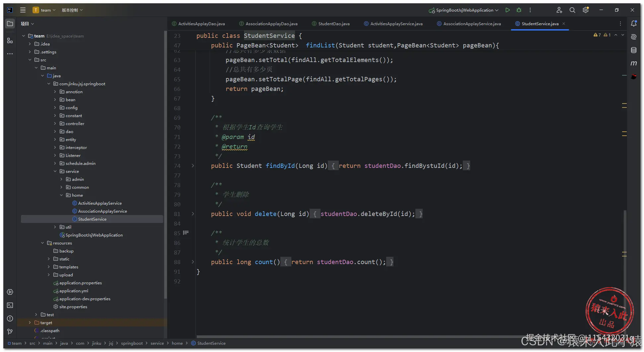Click line number 74 in the gutter
This screenshot has height=352, width=644.
[x=177, y=166]
